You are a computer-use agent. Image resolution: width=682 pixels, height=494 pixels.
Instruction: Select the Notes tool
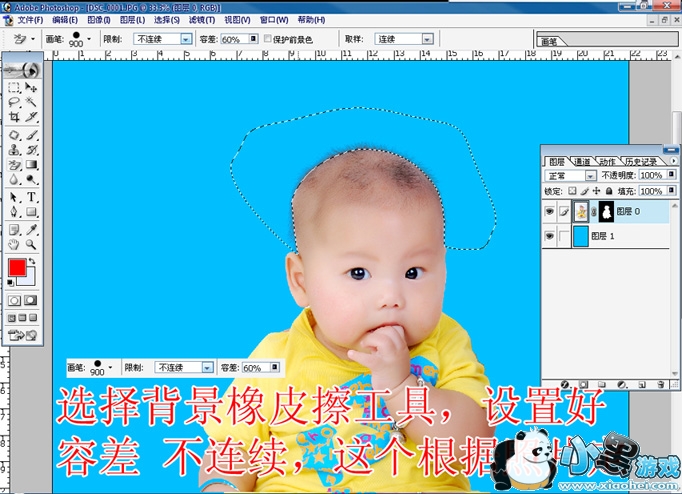pos(14,230)
